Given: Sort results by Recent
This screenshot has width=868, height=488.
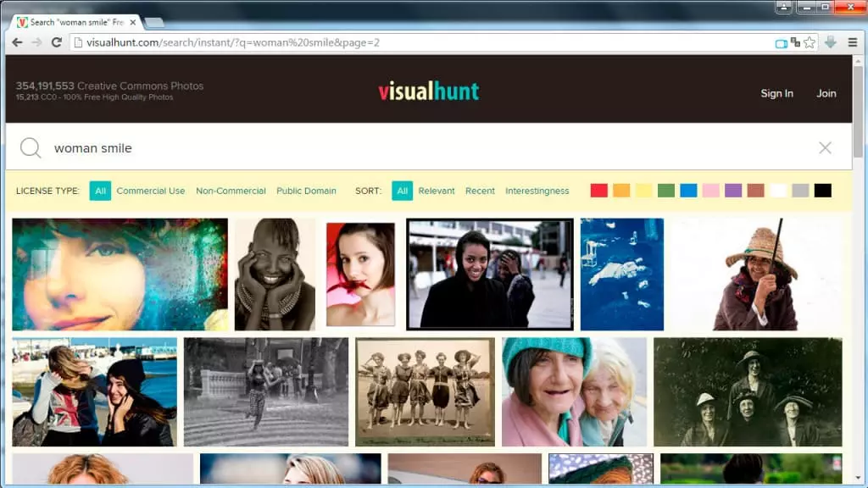Looking at the screenshot, I should pyautogui.click(x=480, y=191).
